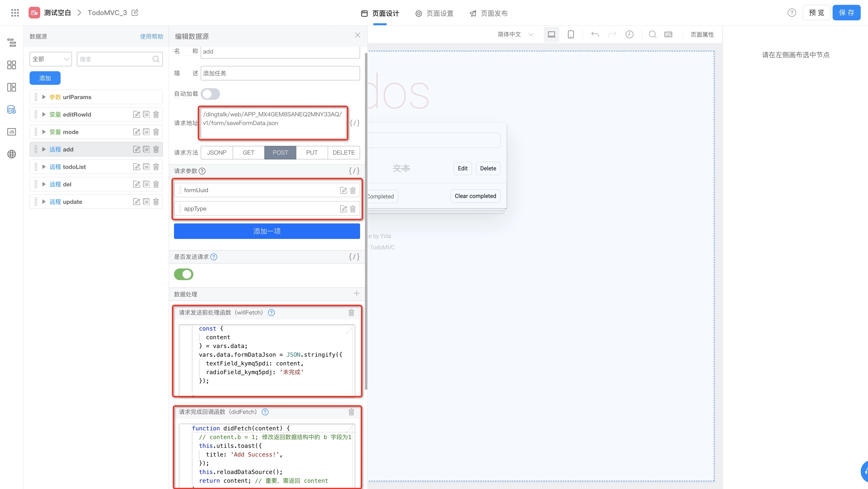The height and width of the screenshot is (489, 868).
Task: Open history clock icon in toolbar
Action: click(630, 34)
